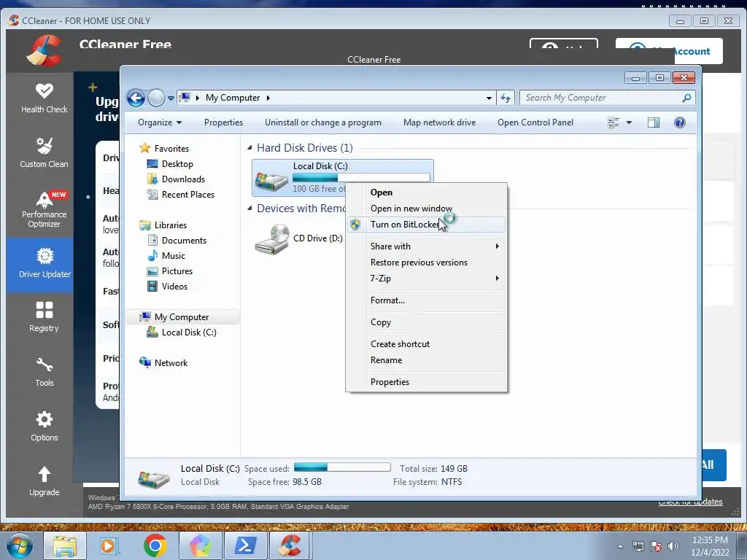
Task: Click Map network drive
Action: tap(439, 122)
